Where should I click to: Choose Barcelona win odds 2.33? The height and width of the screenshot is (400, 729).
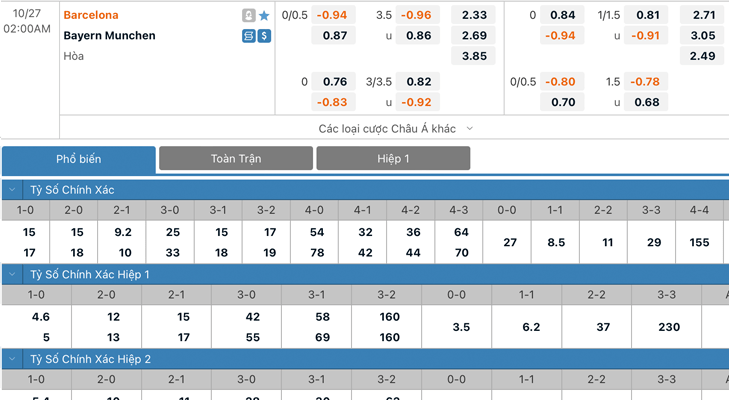(473, 15)
